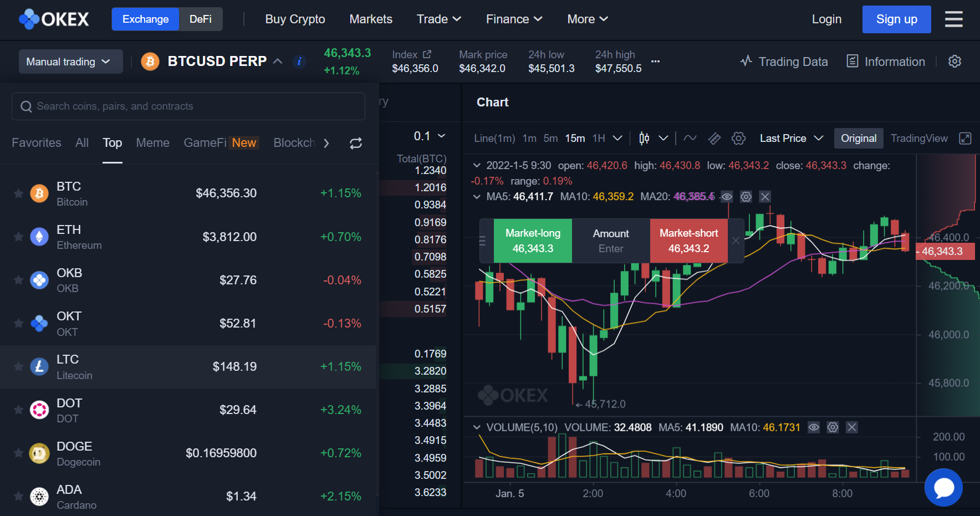Open candlestick chart style icon

644,139
